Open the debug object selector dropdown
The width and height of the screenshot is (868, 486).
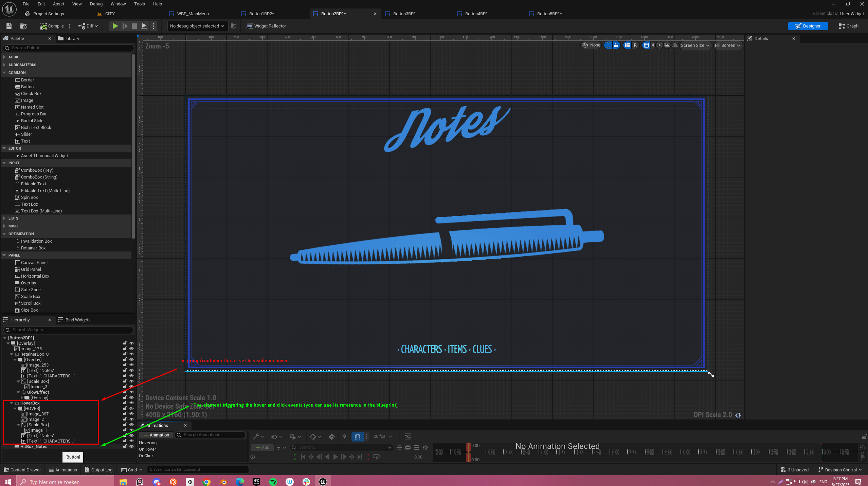tap(197, 26)
